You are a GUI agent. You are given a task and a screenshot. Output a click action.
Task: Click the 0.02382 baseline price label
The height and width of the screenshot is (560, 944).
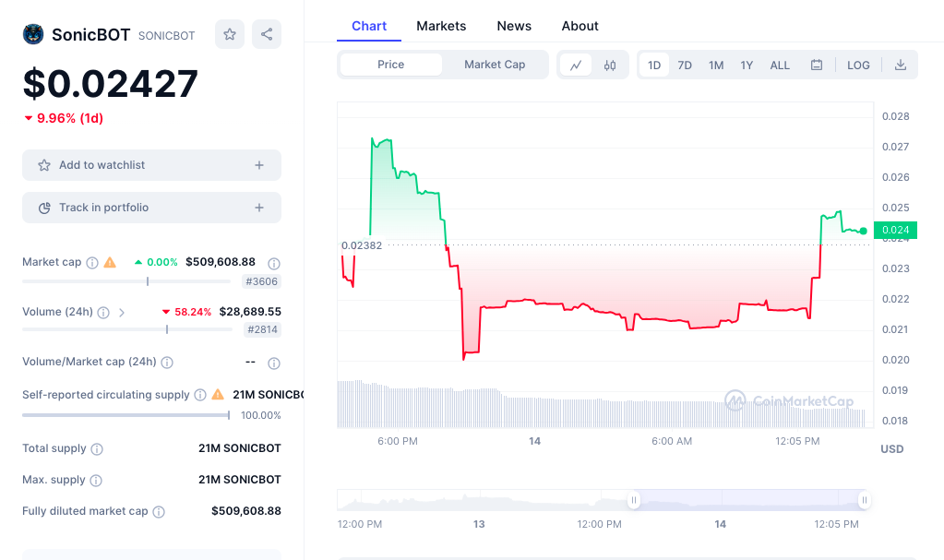(x=361, y=245)
